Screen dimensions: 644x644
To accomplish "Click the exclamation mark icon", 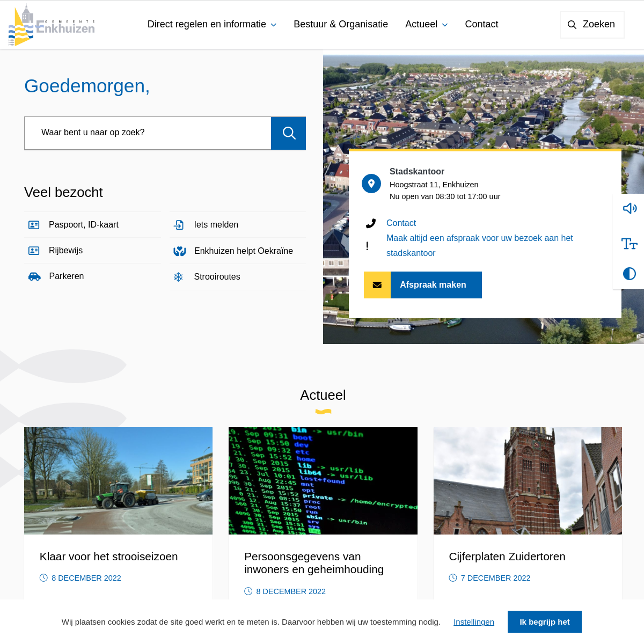I will click(367, 246).
